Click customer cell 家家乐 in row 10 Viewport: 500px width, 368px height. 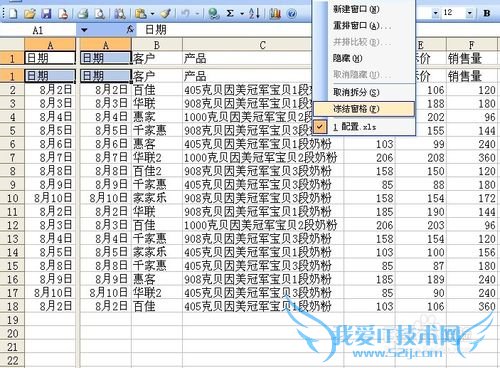tap(157, 198)
